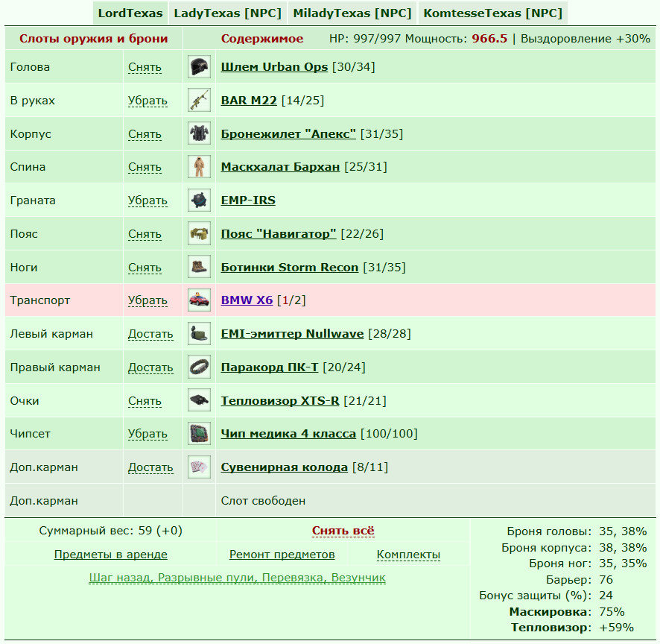Click Убрать for the Граната slot
Screen dimensions: 660x644
click(147, 201)
